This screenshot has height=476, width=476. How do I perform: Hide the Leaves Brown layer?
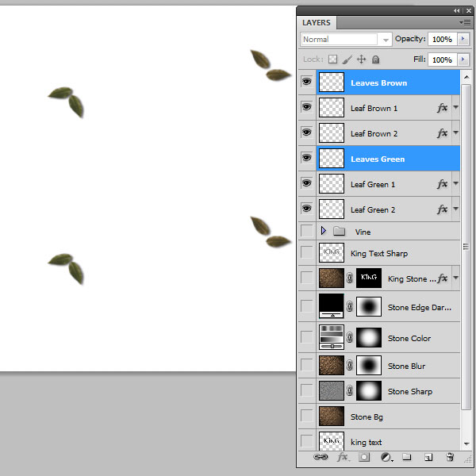pos(306,82)
